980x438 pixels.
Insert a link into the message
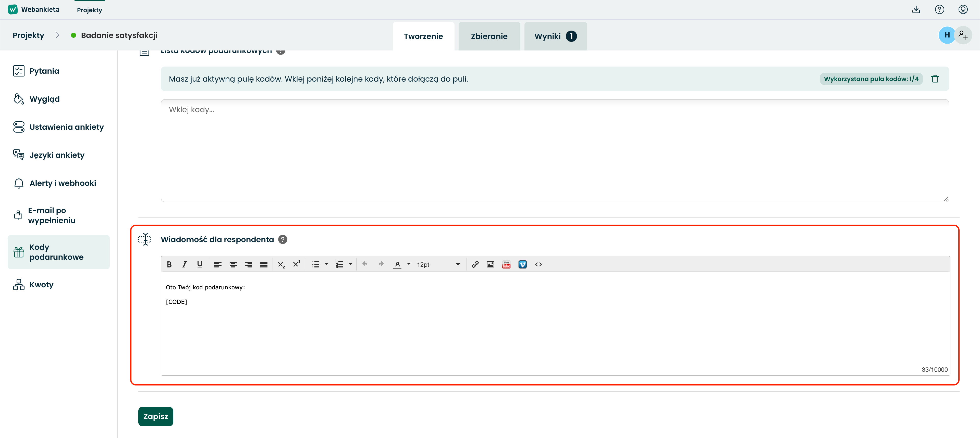point(475,264)
